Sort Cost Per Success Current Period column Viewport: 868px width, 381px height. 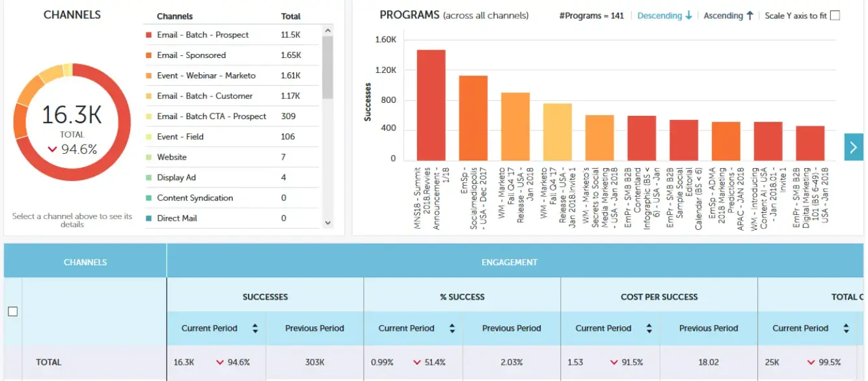[x=649, y=328]
